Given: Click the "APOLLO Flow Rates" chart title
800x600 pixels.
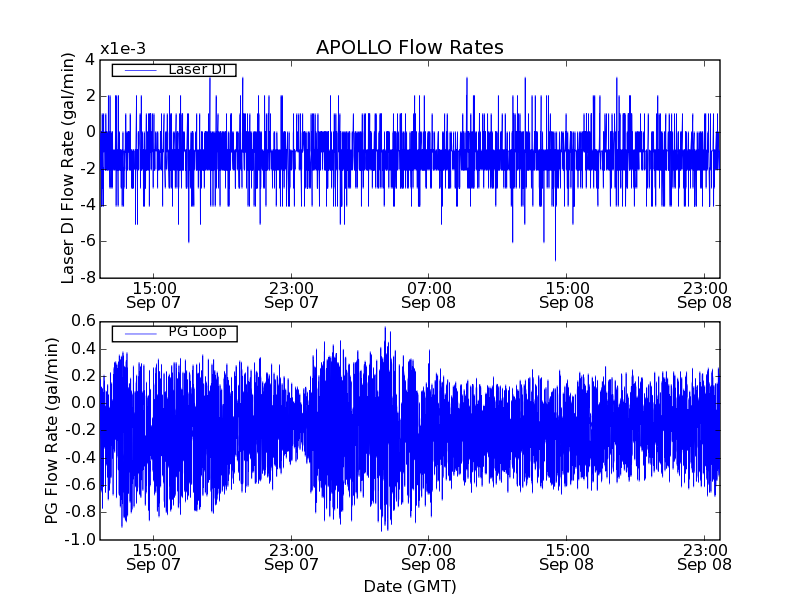Looking at the screenshot, I should pyautogui.click(x=410, y=47).
